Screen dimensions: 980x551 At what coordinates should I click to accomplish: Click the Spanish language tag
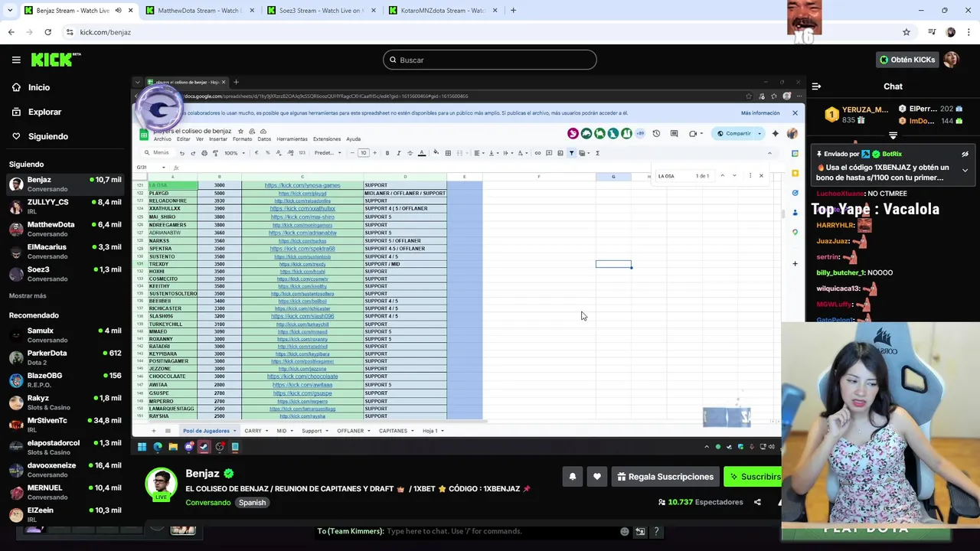pos(252,503)
